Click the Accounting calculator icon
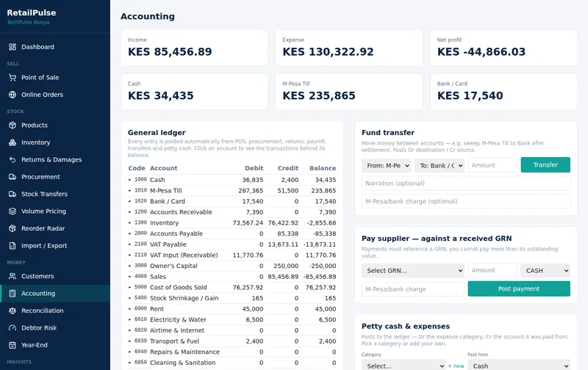Image resolution: width=588 pixels, height=370 pixels. tap(12, 293)
